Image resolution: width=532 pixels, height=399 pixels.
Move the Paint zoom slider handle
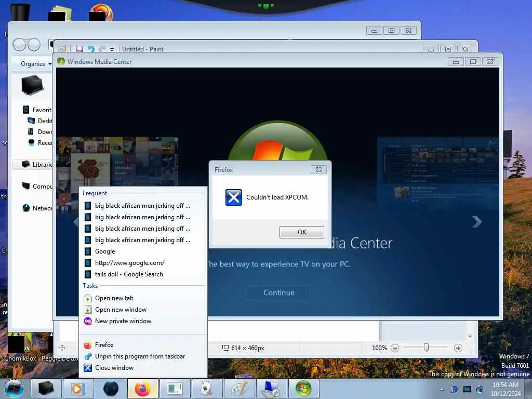(x=426, y=348)
